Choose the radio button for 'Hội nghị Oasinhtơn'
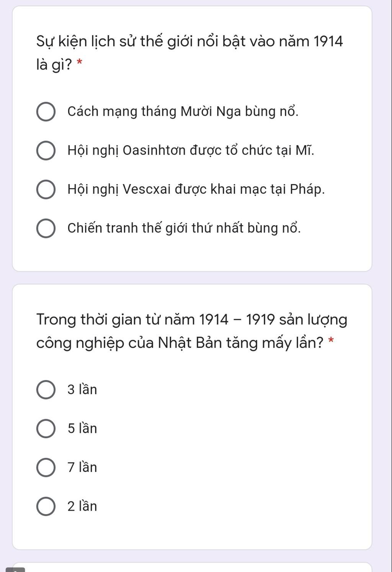The height and width of the screenshot is (572, 392). tap(46, 151)
